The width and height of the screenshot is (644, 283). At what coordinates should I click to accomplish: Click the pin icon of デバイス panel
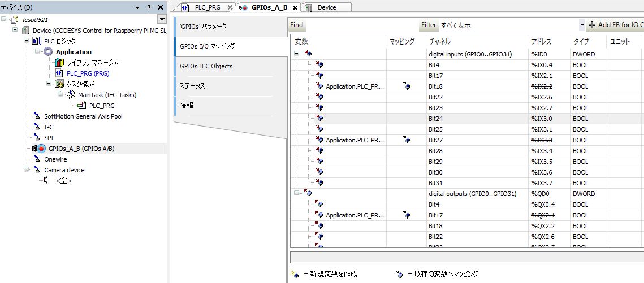coord(149,7)
